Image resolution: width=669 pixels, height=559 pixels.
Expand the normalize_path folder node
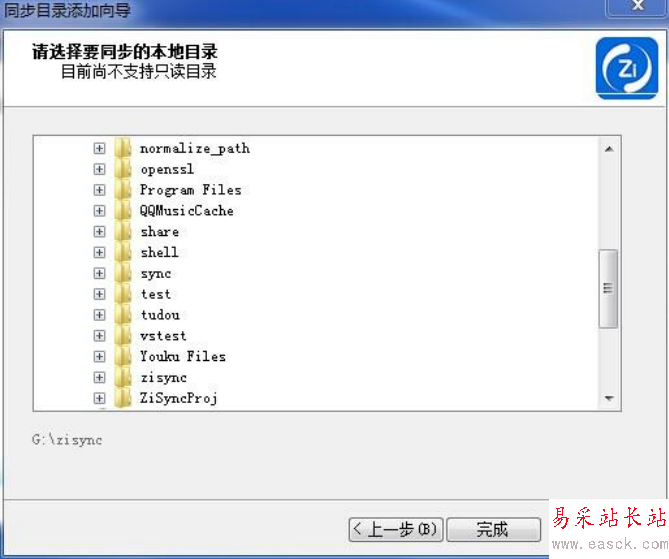(x=99, y=148)
